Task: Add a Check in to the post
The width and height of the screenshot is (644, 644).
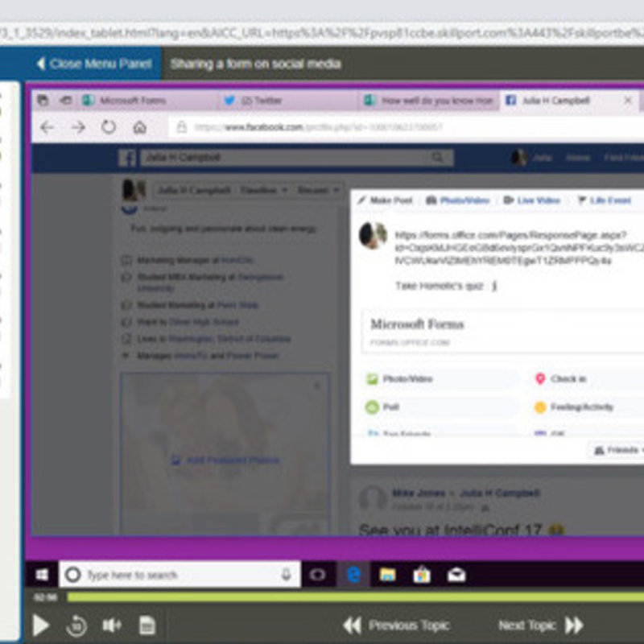Action: coord(588,378)
